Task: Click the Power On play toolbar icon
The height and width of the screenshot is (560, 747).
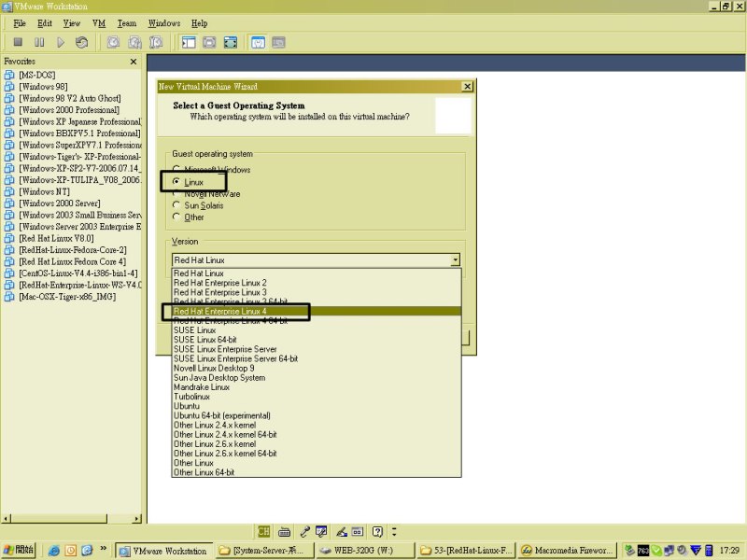Action: (x=61, y=42)
